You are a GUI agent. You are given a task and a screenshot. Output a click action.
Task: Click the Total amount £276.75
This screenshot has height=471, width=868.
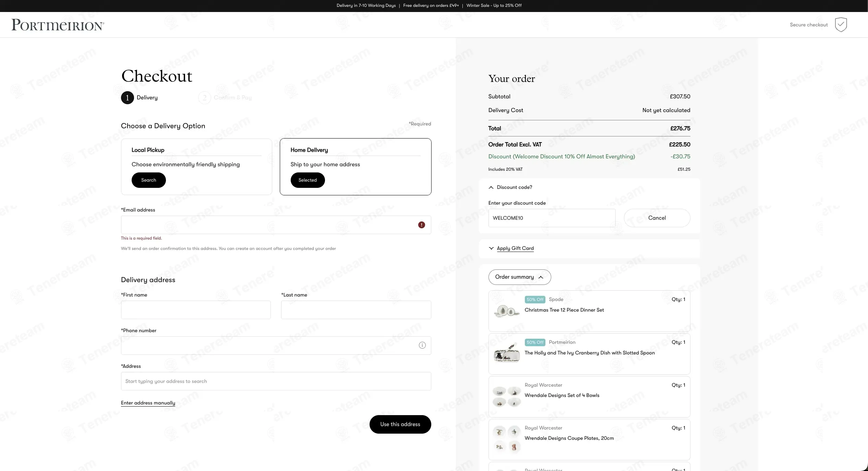680,129
